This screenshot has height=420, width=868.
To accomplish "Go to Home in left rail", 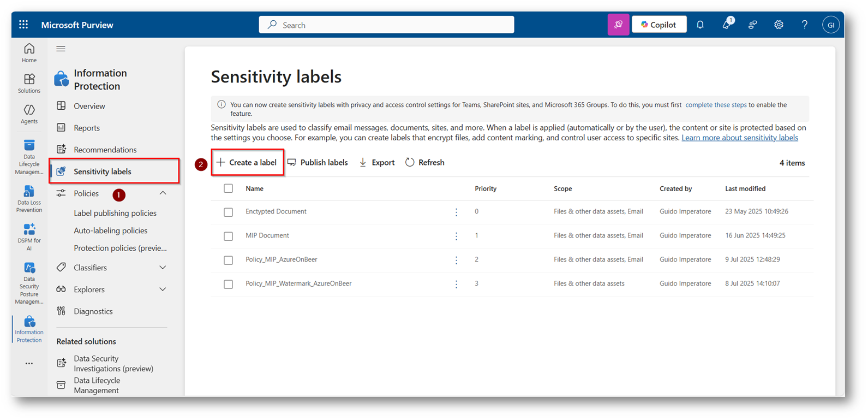I will 29,53.
